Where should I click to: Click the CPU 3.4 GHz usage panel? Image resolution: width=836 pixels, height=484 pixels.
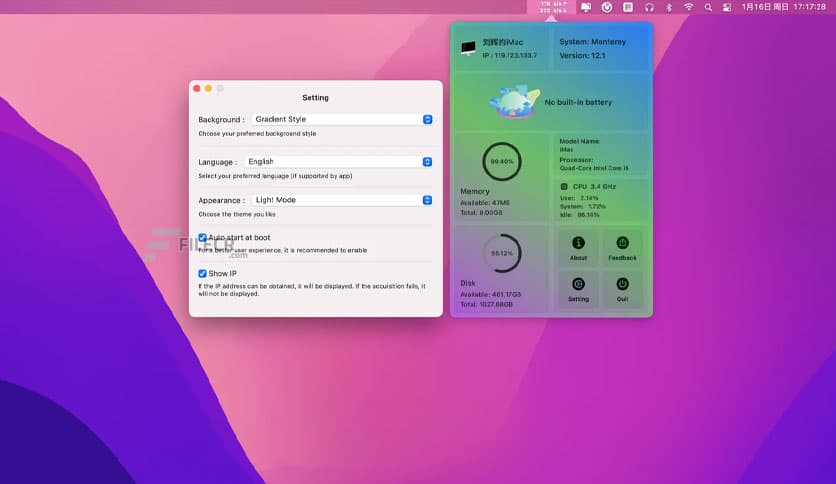coord(601,200)
